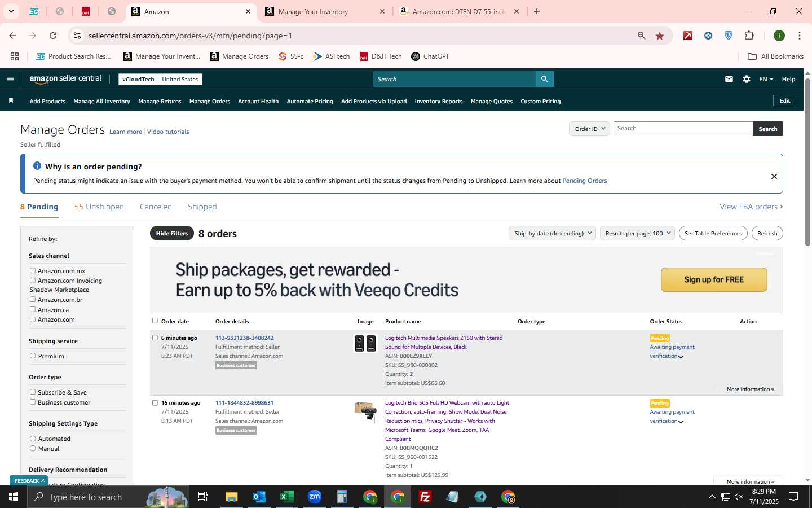
Task: Select order 111-1844832-8998631 checkbox
Action: pos(155,403)
